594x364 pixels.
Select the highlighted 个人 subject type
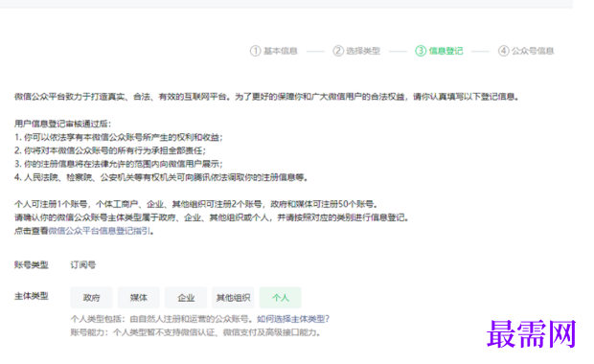[281, 298]
